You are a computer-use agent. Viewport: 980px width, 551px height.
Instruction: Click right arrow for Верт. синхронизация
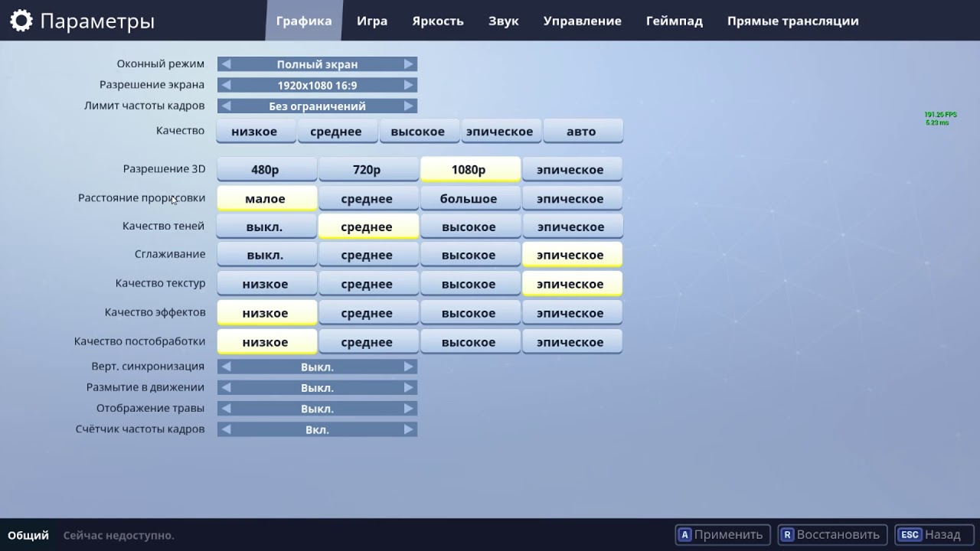[x=409, y=367]
